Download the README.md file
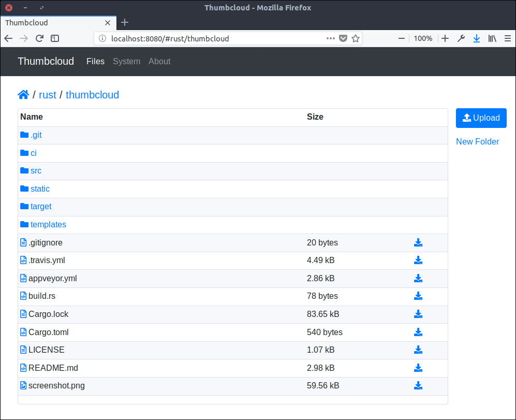The height and width of the screenshot is (420, 516). pyautogui.click(x=418, y=368)
